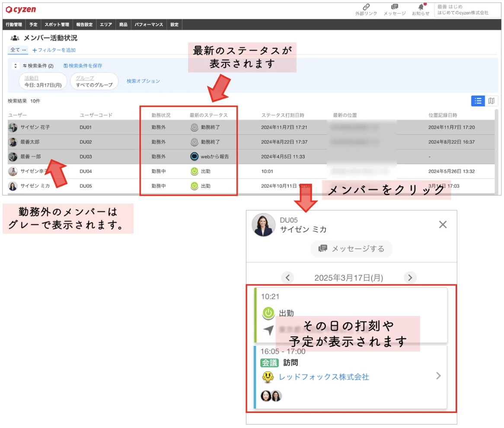This screenshot has height=428, width=504.
Task: Open the 報告設定 menu
Action: 84,25
